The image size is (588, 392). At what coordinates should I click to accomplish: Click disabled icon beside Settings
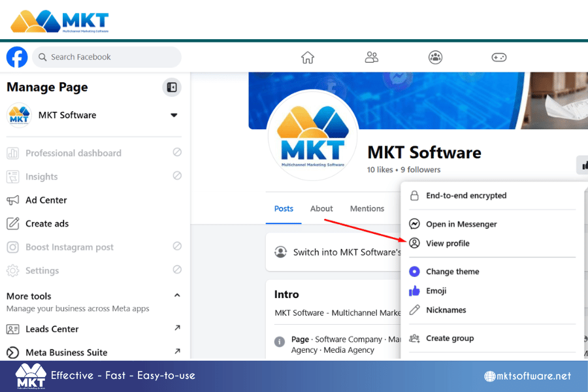pyautogui.click(x=177, y=269)
